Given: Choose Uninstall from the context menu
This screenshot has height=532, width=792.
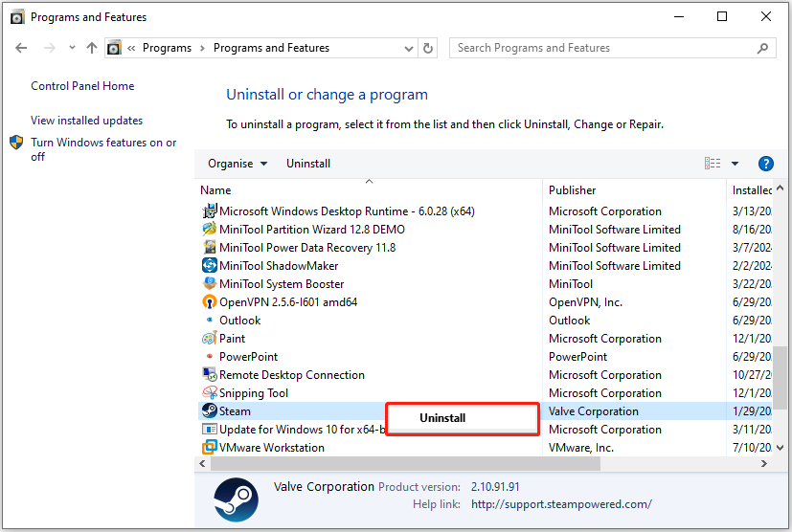Looking at the screenshot, I should (x=442, y=418).
